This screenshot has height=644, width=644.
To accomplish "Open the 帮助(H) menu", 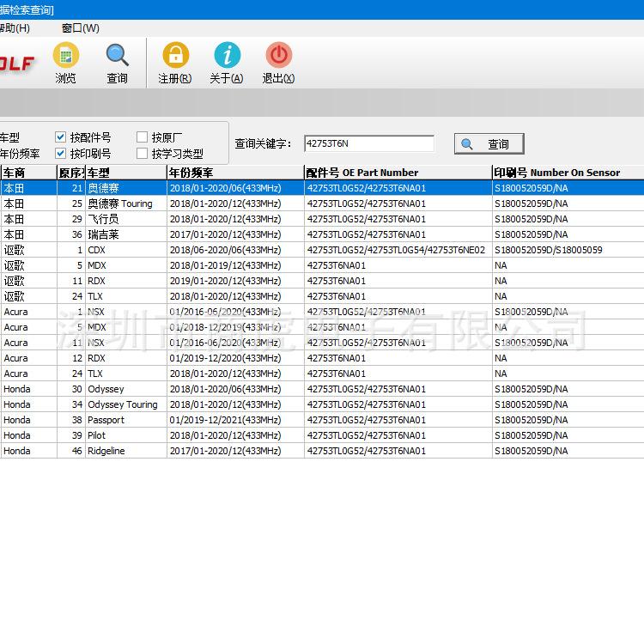I will click(14, 28).
